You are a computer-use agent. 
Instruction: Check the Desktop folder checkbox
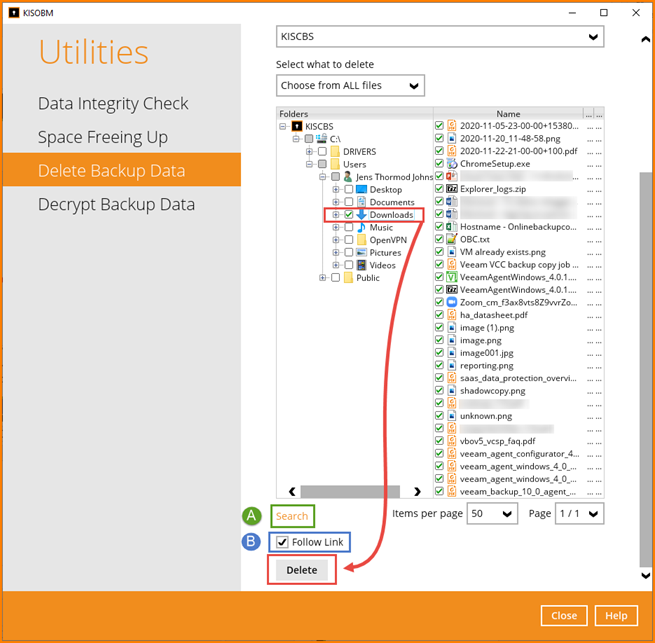[x=348, y=190]
